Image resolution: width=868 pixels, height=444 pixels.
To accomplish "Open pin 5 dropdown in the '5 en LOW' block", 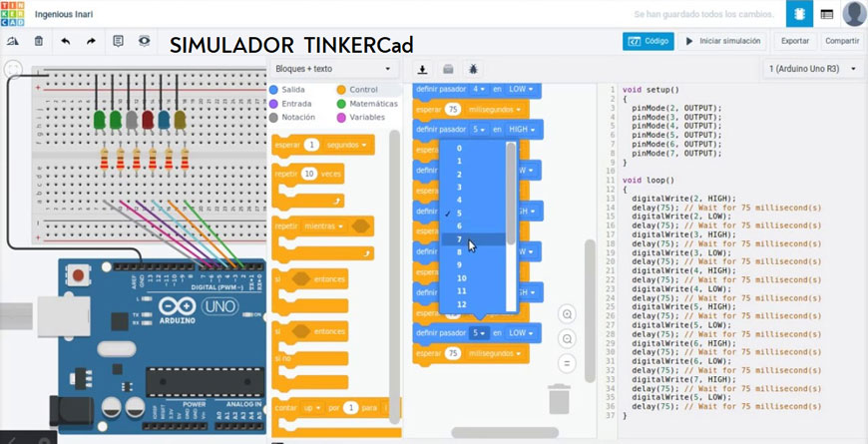I will click(x=479, y=333).
